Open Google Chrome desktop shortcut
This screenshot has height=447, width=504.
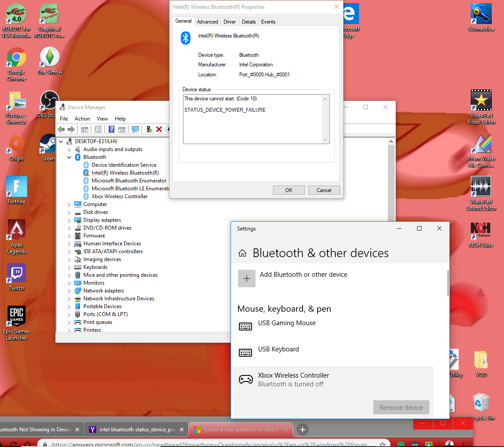tap(17, 64)
